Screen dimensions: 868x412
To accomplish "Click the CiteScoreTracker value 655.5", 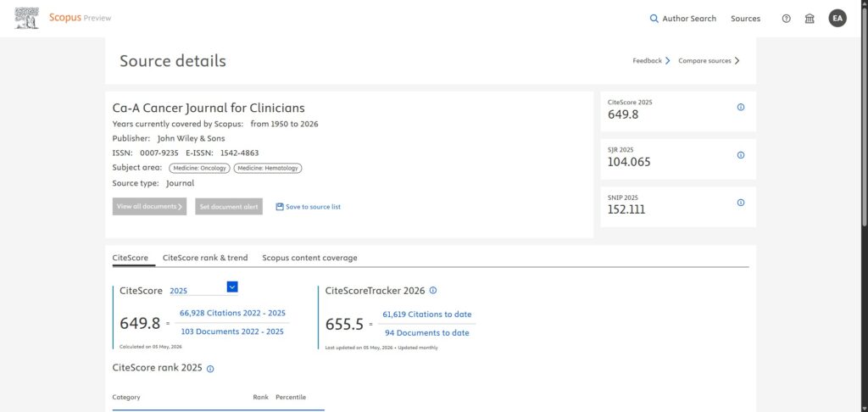I will [344, 325].
